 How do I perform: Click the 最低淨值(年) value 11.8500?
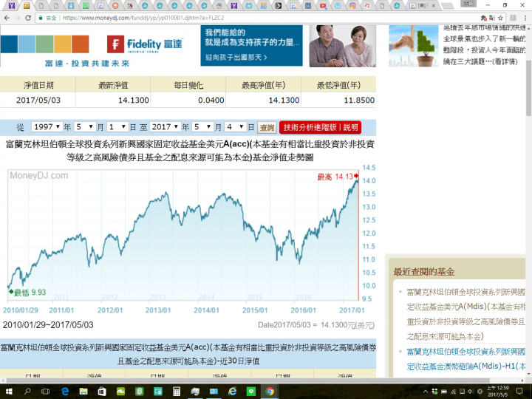tap(359, 100)
